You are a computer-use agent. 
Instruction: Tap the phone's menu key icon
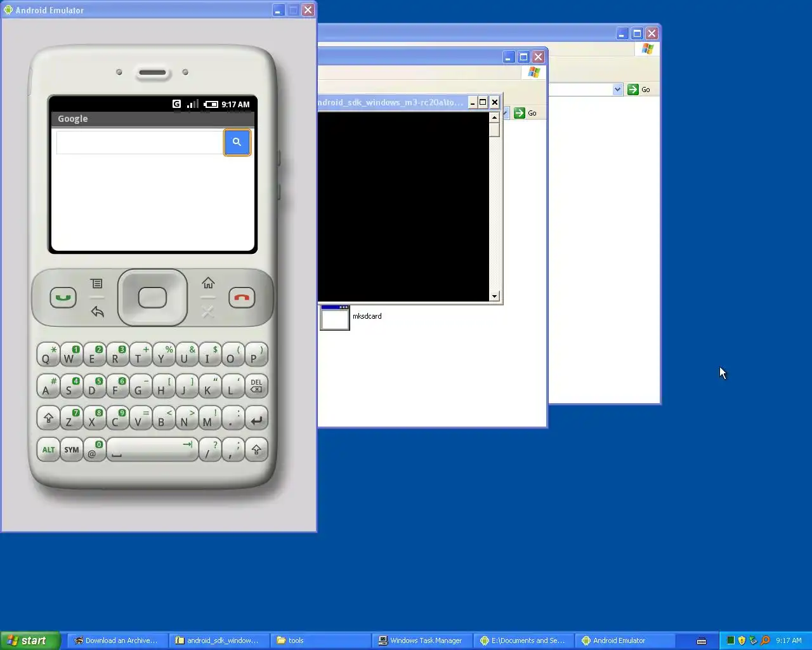(x=96, y=283)
